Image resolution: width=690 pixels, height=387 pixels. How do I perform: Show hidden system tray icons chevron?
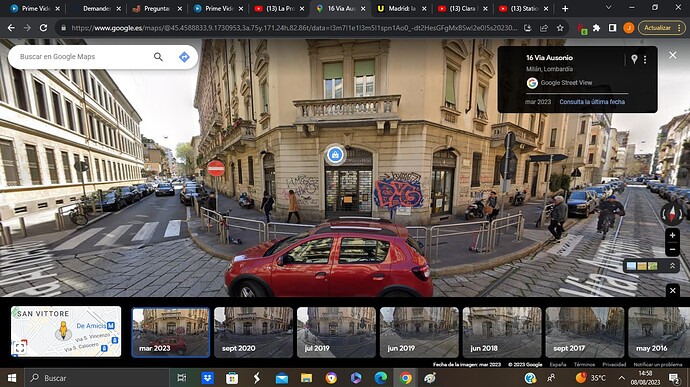[x=621, y=378]
